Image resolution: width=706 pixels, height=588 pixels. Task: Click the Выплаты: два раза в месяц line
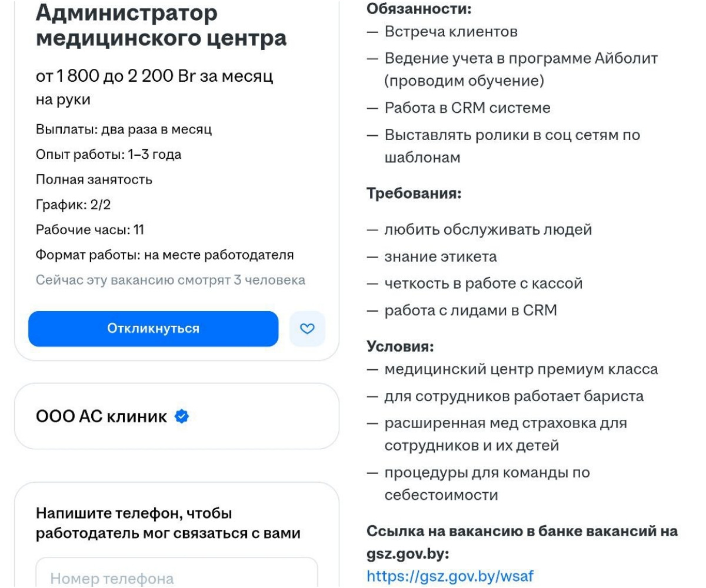click(124, 130)
